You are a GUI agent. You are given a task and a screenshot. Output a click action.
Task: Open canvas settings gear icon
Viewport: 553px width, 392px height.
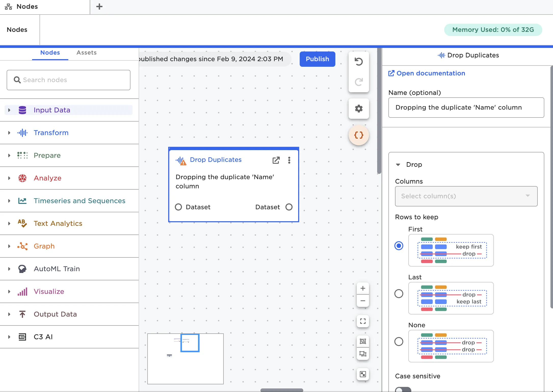(x=359, y=109)
